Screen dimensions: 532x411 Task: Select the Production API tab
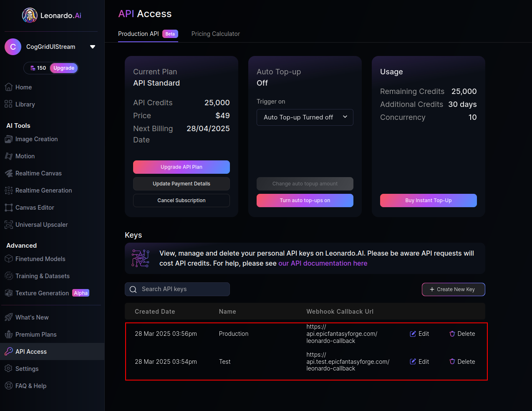(x=148, y=34)
